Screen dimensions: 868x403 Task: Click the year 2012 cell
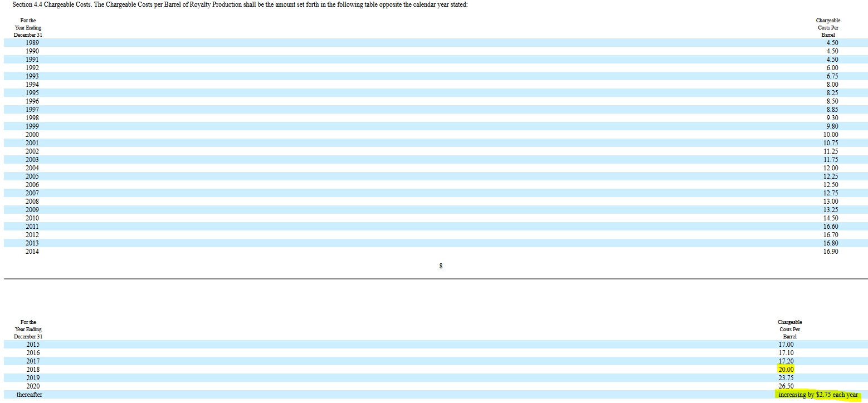[32, 234]
